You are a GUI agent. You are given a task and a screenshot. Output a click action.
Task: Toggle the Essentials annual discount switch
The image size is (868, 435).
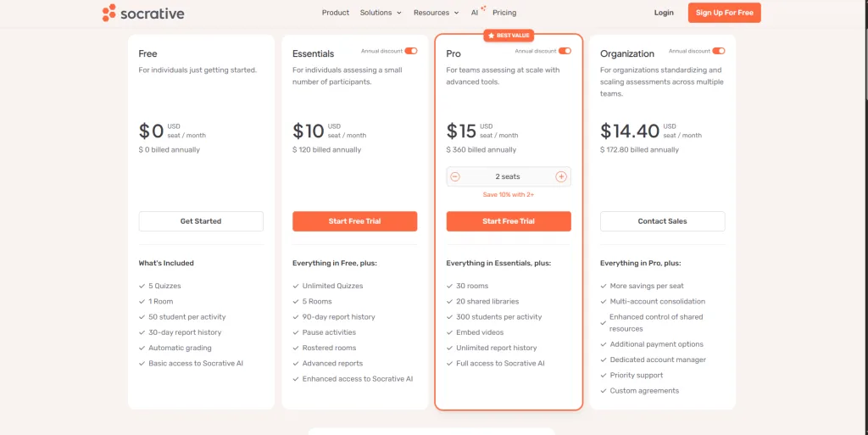[411, 51]
